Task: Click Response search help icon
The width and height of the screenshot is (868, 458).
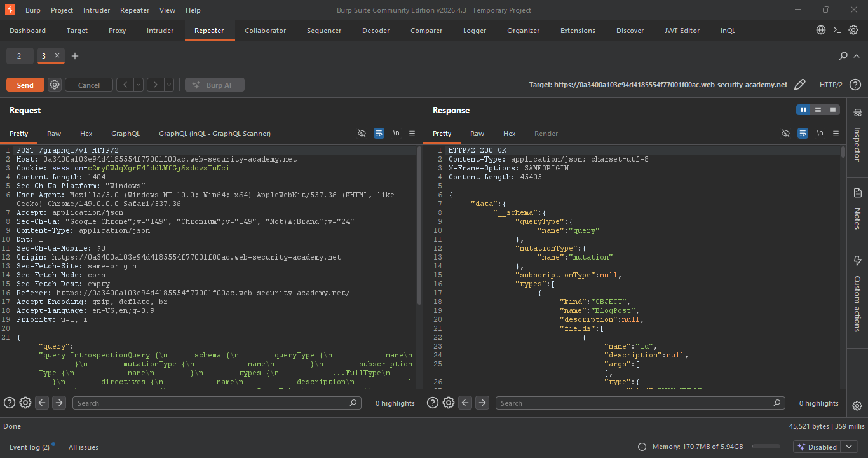Action: pyautogui.click(x=433, y=403)
